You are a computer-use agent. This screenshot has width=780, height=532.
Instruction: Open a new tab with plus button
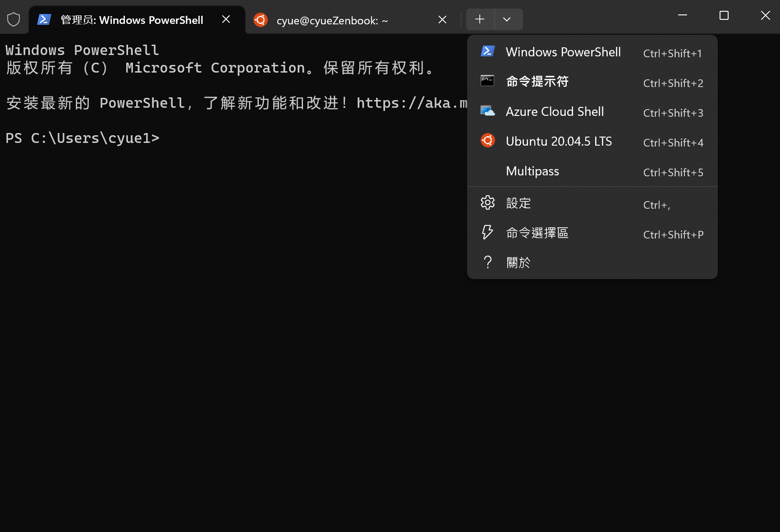(480, 19)
